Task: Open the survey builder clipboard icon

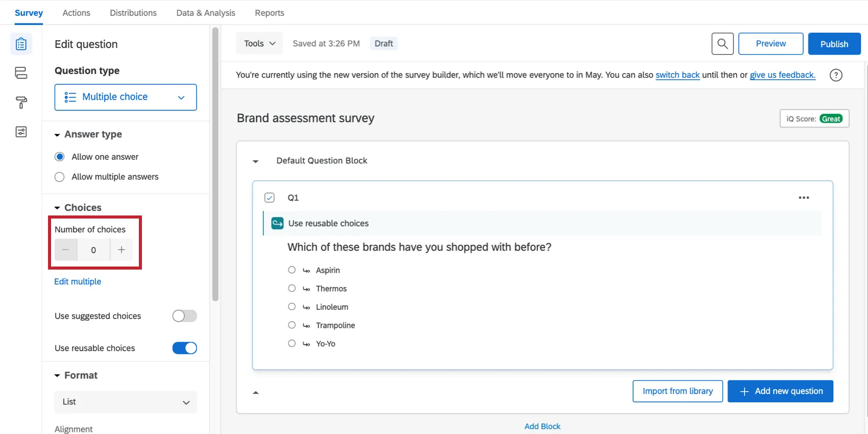Action: point(21,44)
